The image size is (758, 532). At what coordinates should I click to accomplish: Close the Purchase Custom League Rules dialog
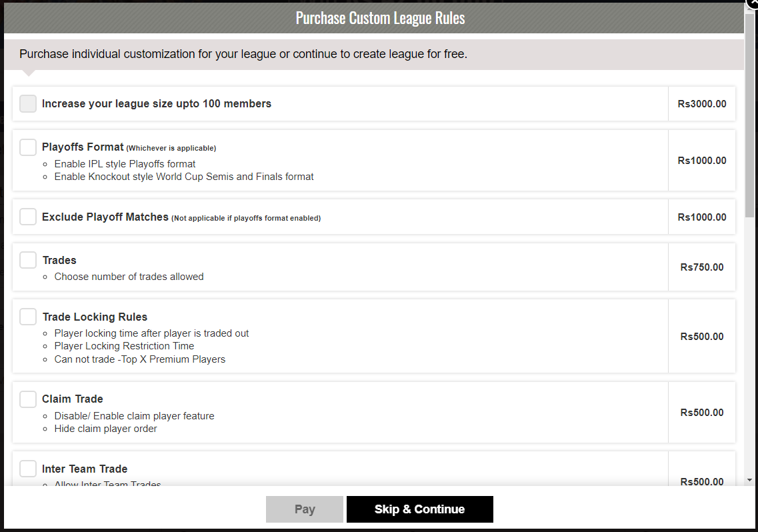[753, 3]
